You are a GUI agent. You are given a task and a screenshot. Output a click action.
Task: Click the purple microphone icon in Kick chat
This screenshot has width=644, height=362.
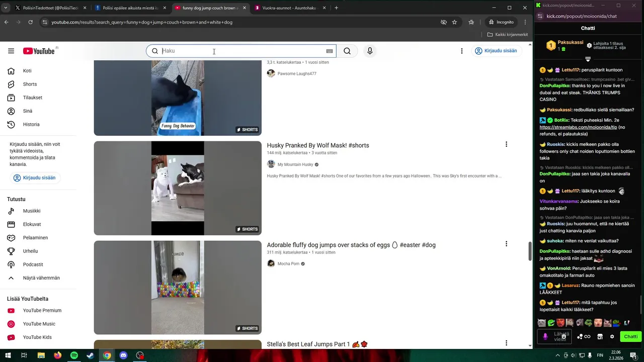[x=545, y=336]
